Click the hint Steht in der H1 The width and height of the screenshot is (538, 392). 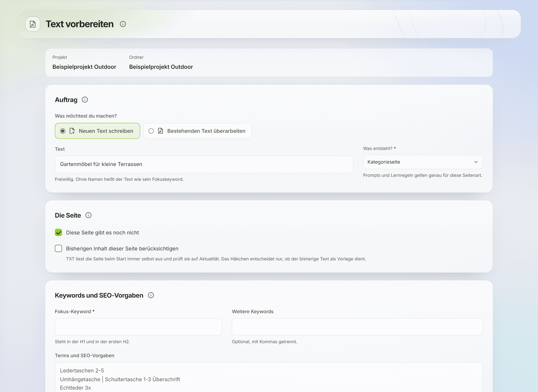point(92,342)
